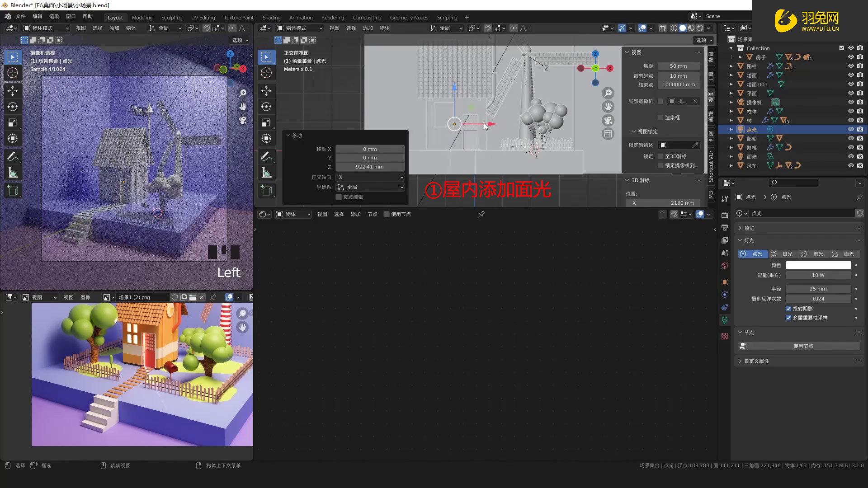Select the 日光 sun light type

(783, 254)
